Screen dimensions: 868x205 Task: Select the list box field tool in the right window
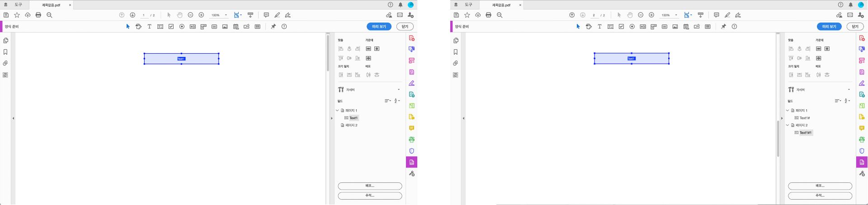click(643, 27)
